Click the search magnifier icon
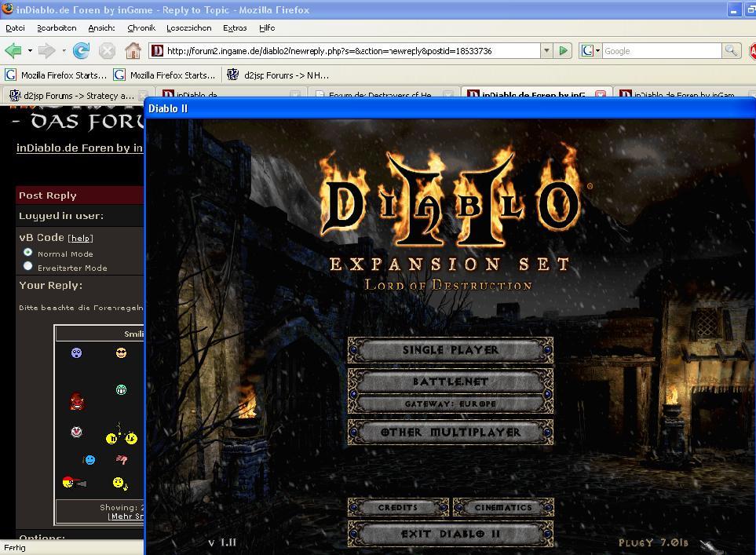The height and width of the screenshot is (555, 756). pyautogui.click(x=731, y=50)
